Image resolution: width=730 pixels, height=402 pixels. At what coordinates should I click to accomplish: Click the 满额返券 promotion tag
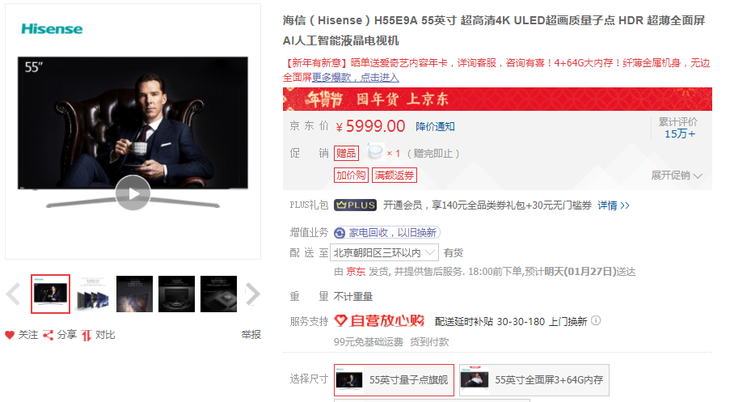tap(394, 175)
